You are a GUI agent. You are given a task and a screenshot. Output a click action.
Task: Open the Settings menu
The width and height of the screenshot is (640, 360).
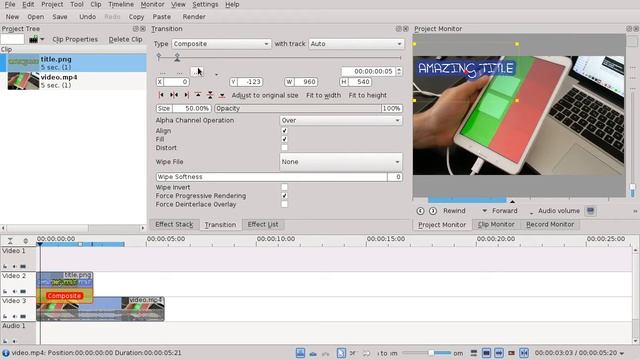click(205, 4)
